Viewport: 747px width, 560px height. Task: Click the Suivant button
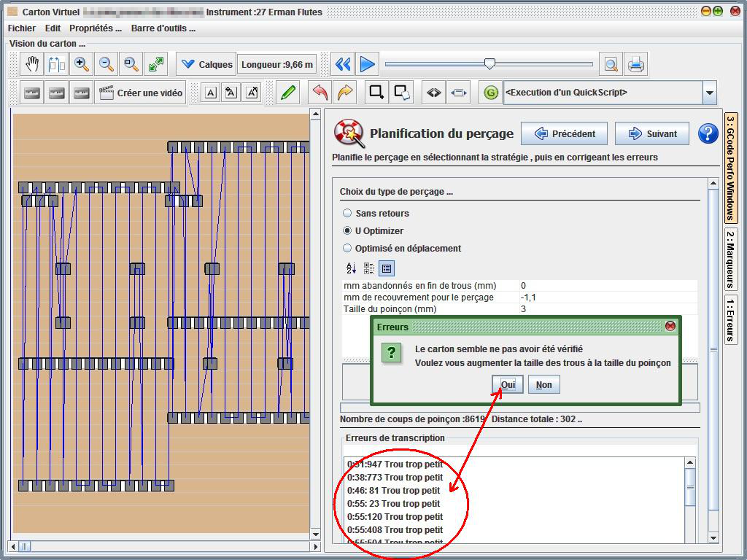coord(652,133)
